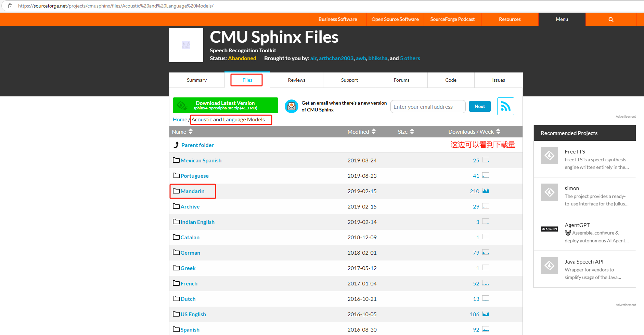
Task: Click the Home breadcrumb link
Action: tap(180, 119)
